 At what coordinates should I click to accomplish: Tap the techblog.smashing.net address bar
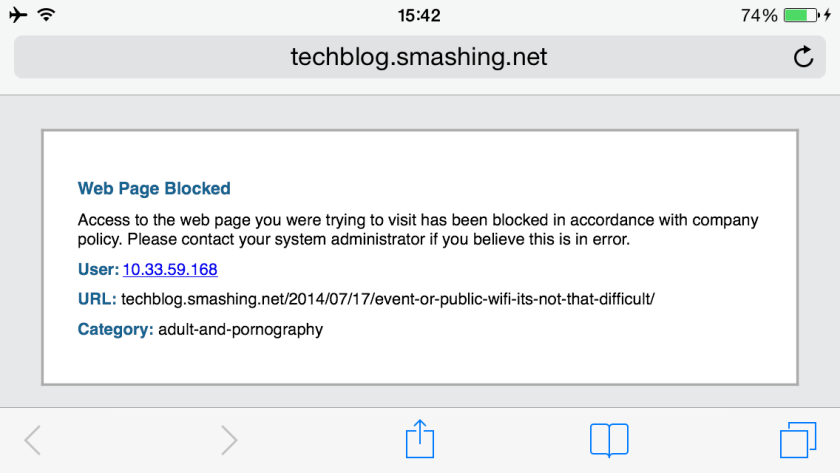tap(419, 57)
